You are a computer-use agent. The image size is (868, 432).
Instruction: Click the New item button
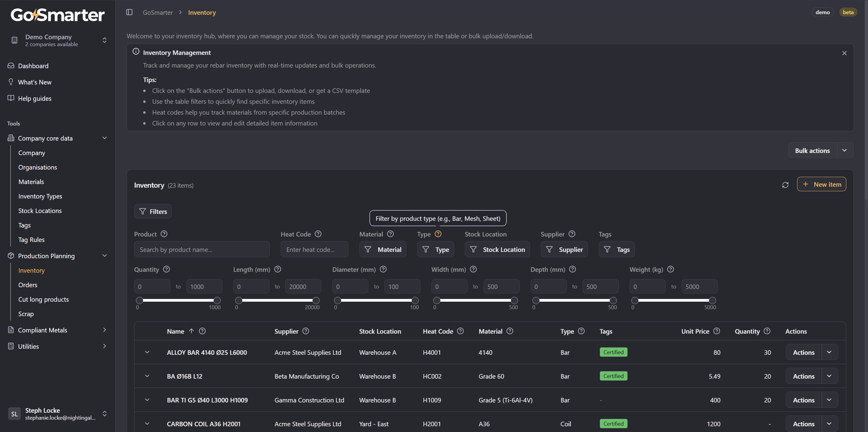tap(821, 184)
